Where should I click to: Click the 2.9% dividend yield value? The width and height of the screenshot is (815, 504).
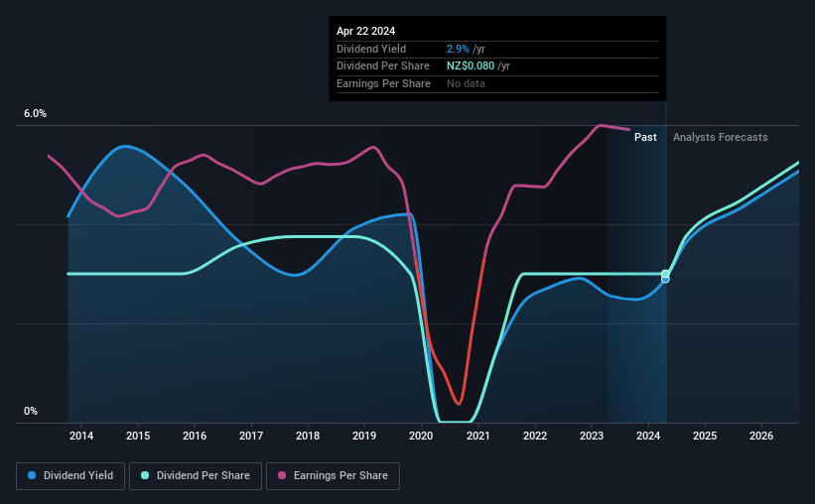[458, 49]
